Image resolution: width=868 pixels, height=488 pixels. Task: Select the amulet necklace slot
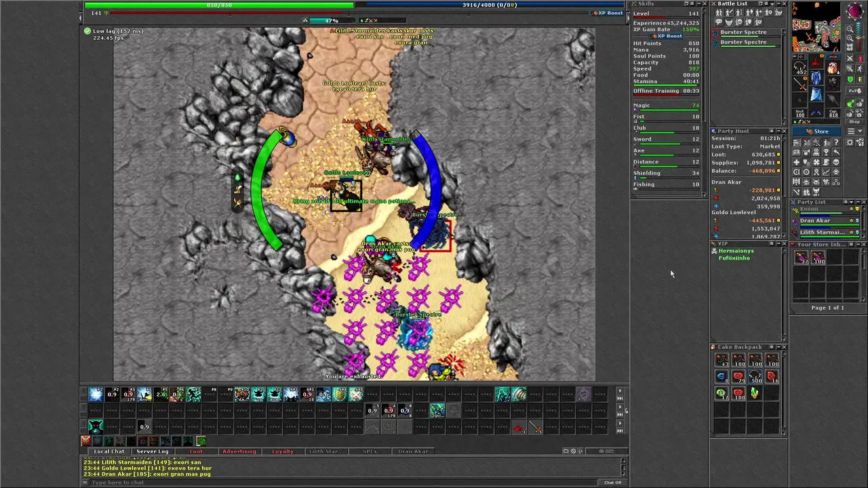click(800, 67)
